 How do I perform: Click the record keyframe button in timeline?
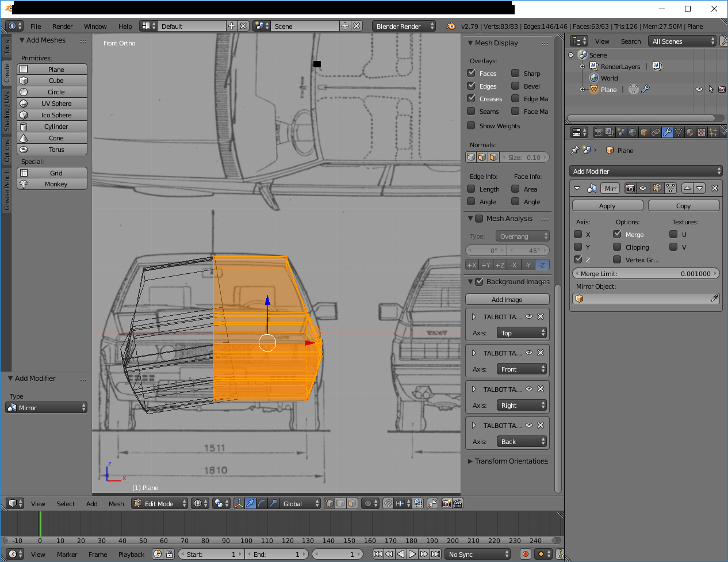click(525, 554)
